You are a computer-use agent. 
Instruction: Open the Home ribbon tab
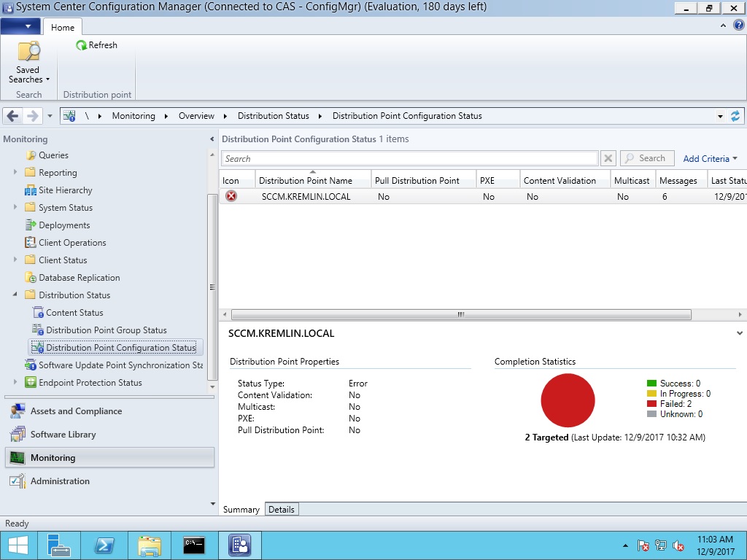[x=63, y=27]
